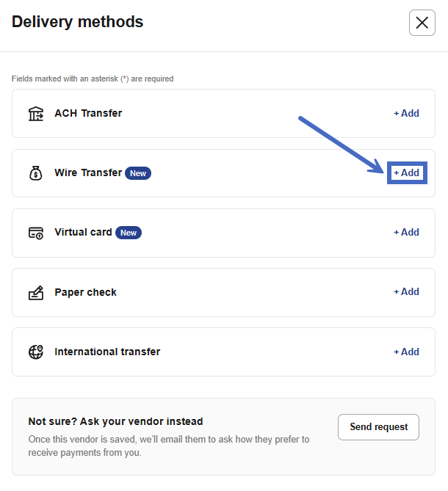
Task: Click the New badge beside Wire Transfer
Action: pos(137,173)
